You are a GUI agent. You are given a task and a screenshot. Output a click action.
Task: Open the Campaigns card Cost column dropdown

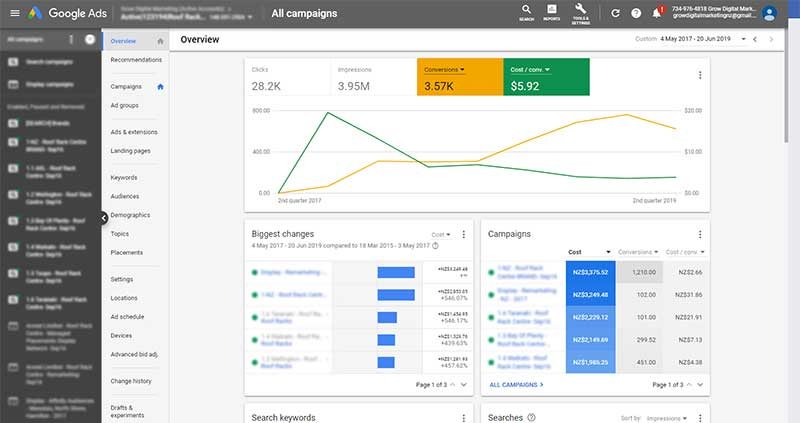(589, 252)
